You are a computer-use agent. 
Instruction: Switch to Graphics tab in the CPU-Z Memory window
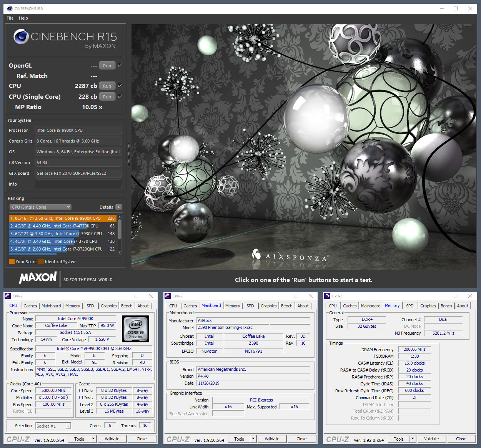[428, 306]
